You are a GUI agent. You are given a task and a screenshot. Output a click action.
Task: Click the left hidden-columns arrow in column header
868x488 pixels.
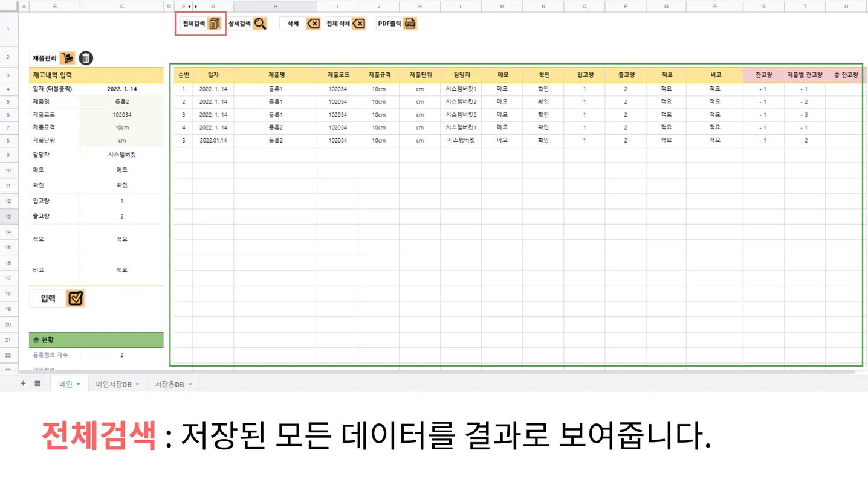[190, 6]
